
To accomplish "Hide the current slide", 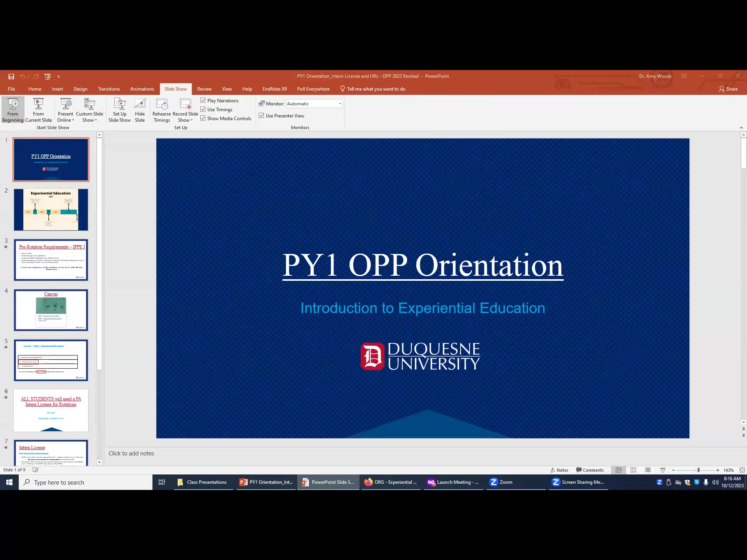I will 140,110.
